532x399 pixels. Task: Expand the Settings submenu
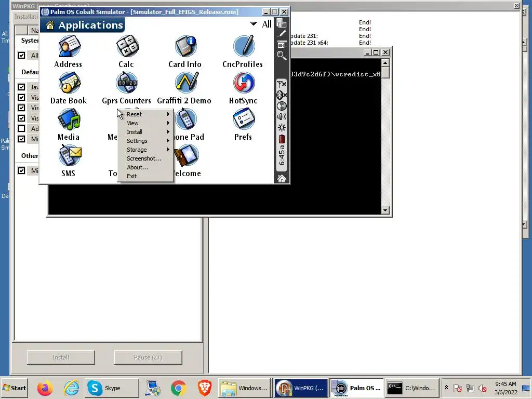coord(145,141)
